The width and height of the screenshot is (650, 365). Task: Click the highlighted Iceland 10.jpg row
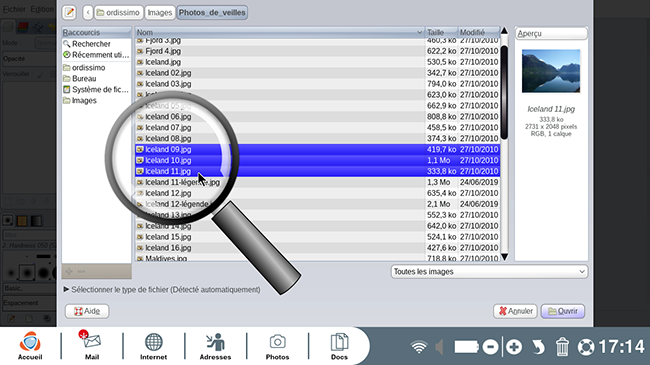318,160
